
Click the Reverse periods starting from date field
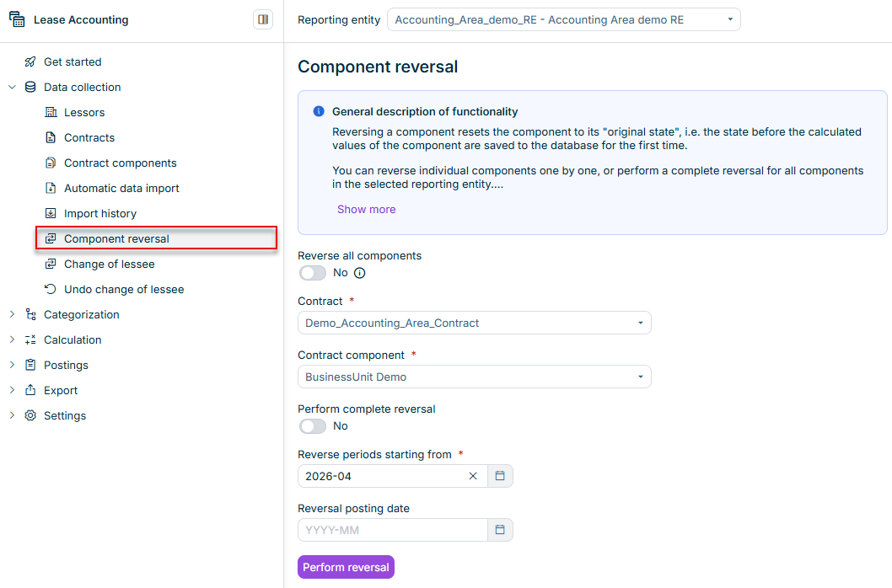coord(393,476)
